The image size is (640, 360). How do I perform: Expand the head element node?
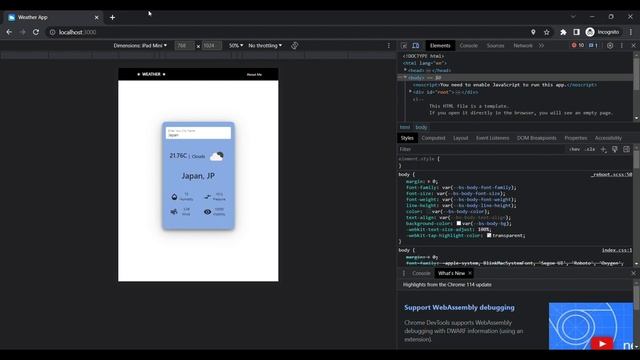tap(405, 70)
